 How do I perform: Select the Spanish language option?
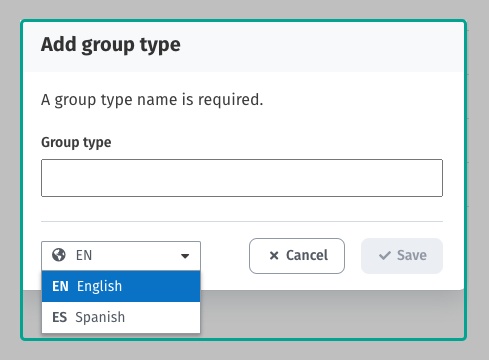[x=121, y=317]
